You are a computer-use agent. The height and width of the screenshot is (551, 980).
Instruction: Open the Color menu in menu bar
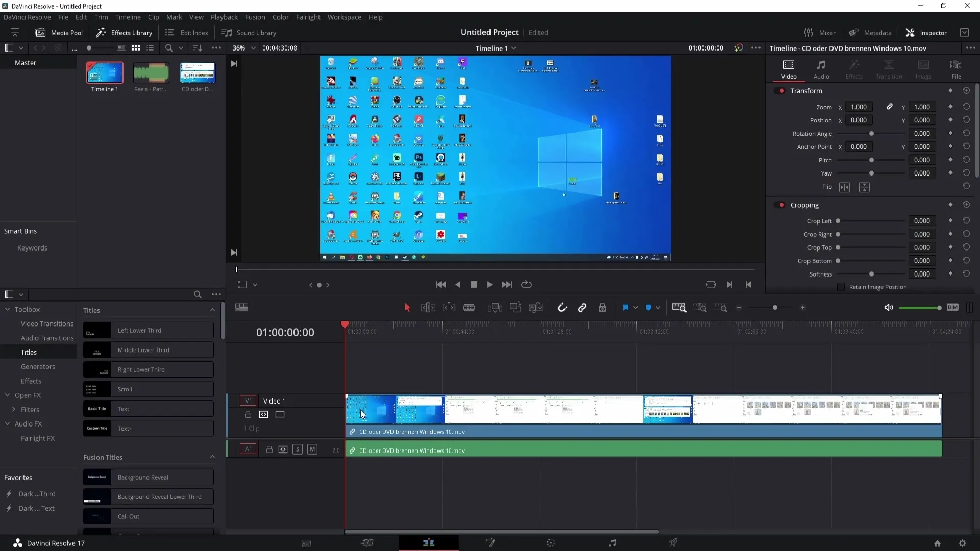pyautogui.click(x=280, y=17)
